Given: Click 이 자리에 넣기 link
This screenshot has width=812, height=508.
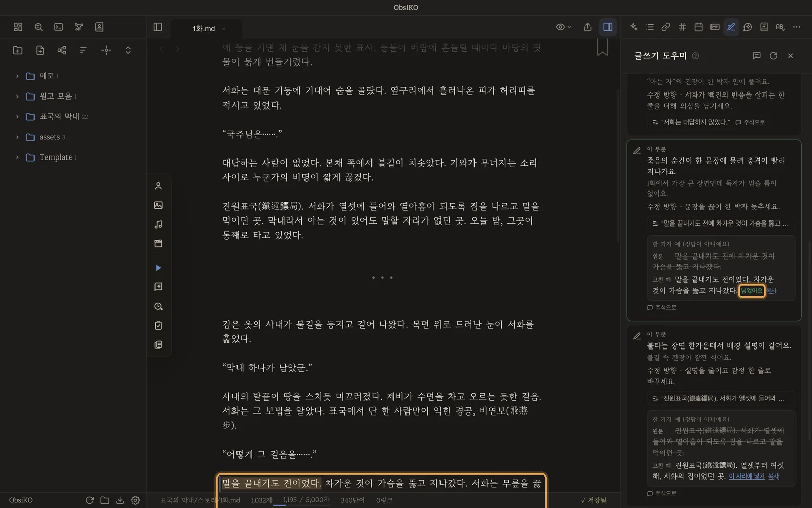Looking at the screenshot, I should [x=747, y=476].
